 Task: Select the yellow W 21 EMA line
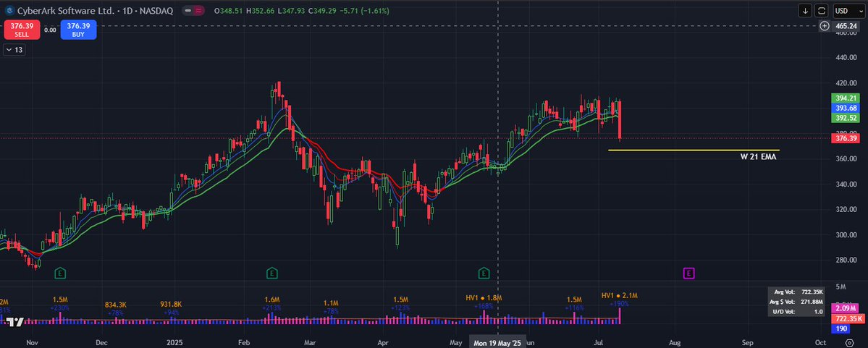694,150
